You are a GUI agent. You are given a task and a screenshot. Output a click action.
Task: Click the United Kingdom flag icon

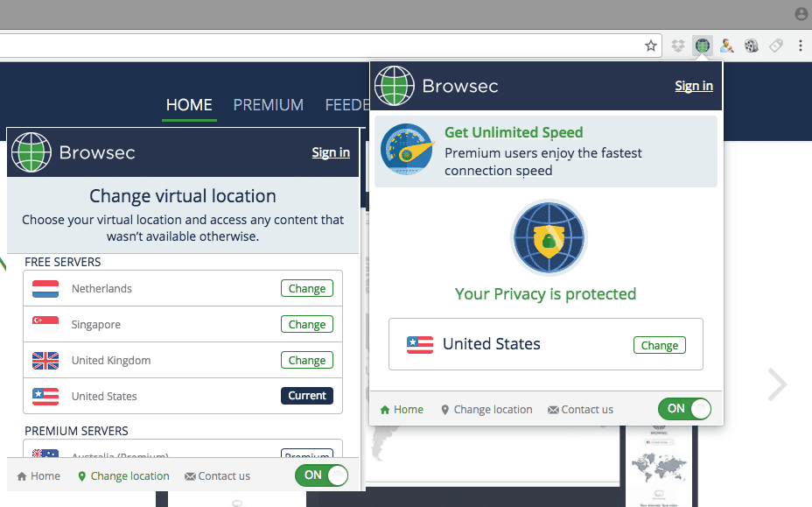click(x=45, y=360)
